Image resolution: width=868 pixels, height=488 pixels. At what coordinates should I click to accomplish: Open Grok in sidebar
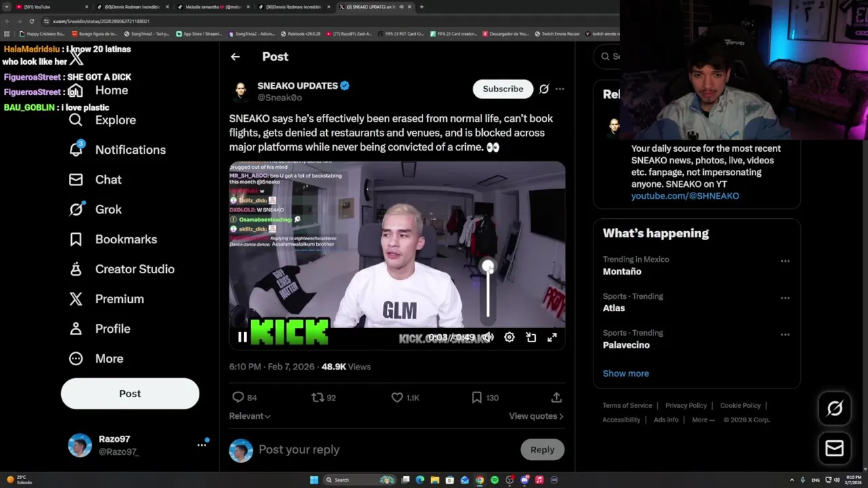[96, 209]
